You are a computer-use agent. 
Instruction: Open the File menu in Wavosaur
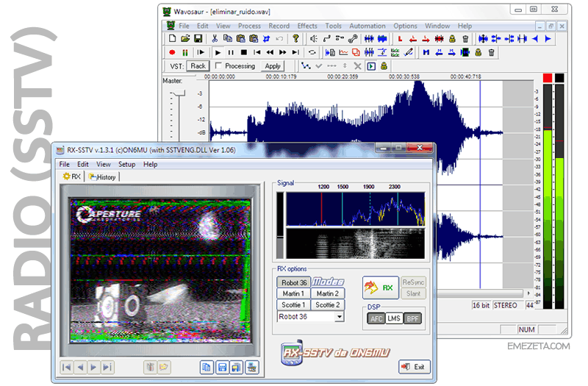coord(184,26)
